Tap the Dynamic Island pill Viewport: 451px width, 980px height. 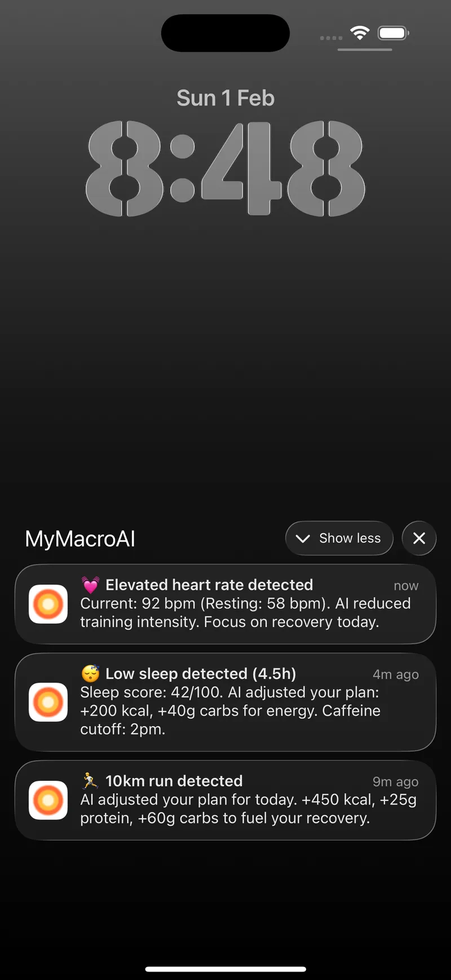coord(225,33)
